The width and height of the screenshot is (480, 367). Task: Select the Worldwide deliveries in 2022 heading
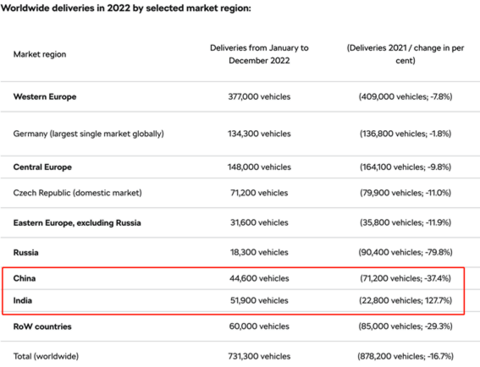(126, 8)
